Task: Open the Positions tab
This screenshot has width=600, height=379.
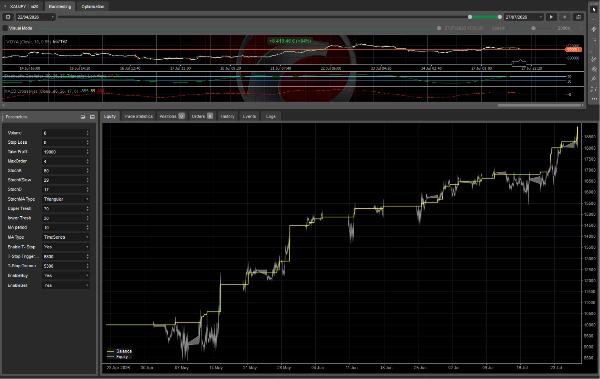Action: coord(172,116)
